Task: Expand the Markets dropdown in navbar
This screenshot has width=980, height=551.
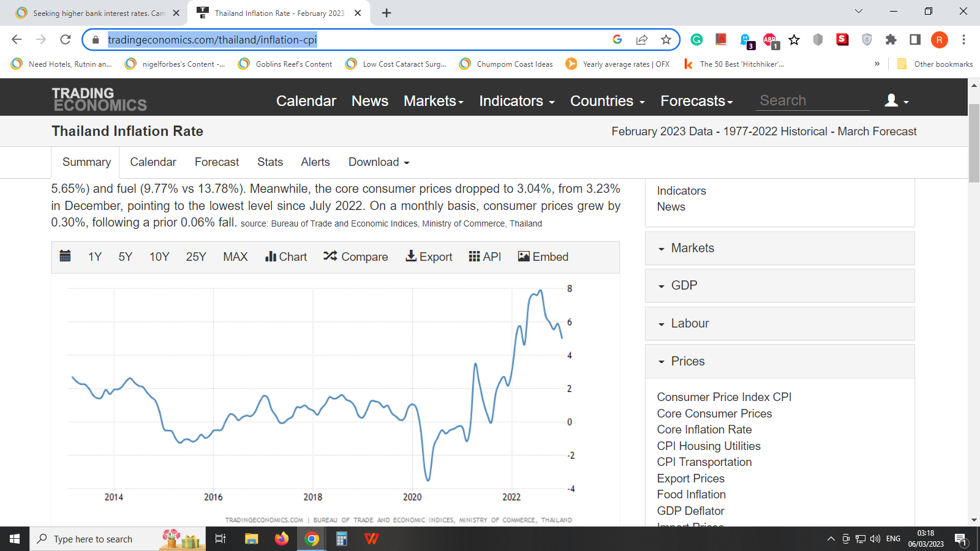Action: click(433, 101)
